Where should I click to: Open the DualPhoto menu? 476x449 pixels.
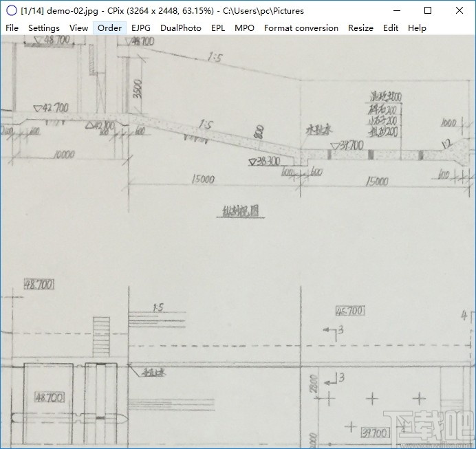[x=181, y=28]
